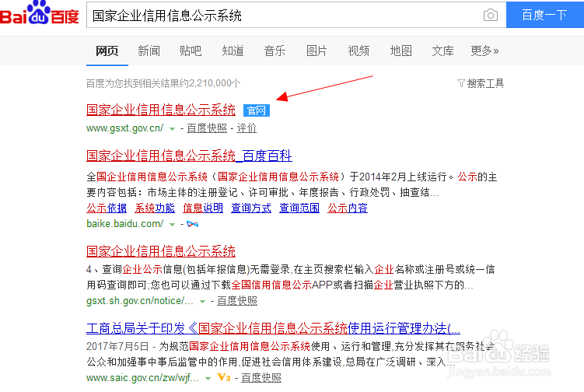Expand dropdown arrow after www.gsxt.gov.cn/
The width and height of the screenshot is (584, 392).
(x=172, y=129)
